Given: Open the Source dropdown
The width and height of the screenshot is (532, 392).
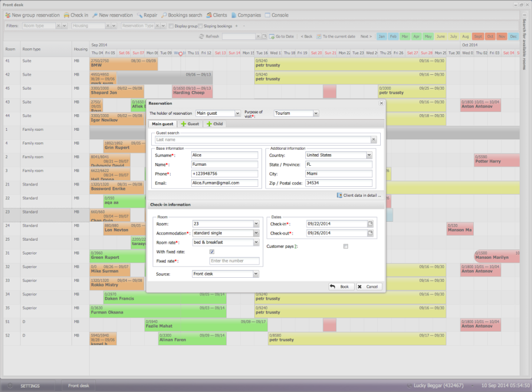Looking at the screenshot, I should tap(256, 274).
